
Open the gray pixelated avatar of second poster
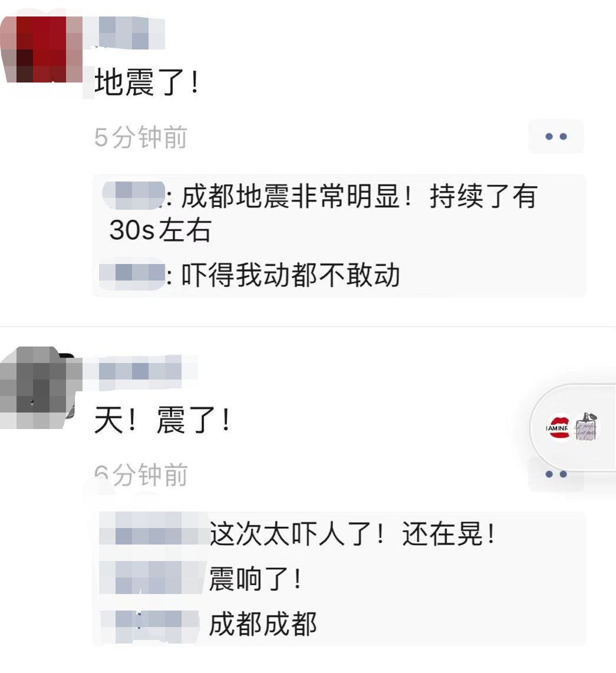coord(39,388)
